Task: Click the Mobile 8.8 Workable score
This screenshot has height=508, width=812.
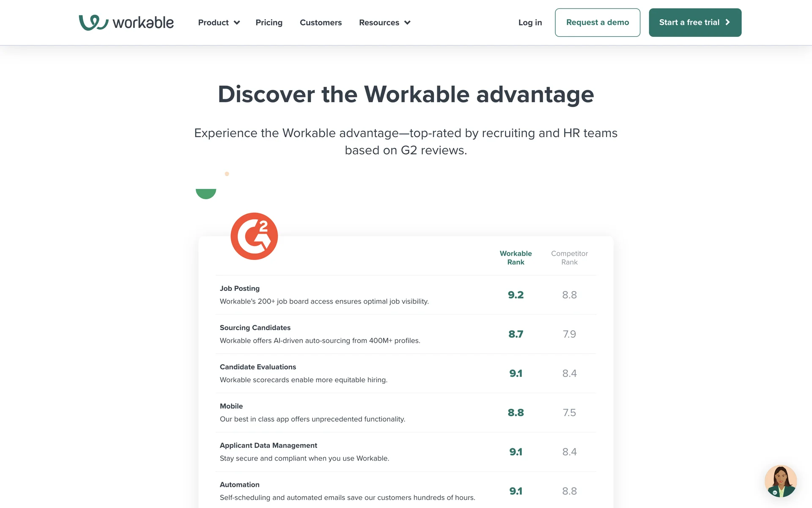Action: [x=516, y=413]
